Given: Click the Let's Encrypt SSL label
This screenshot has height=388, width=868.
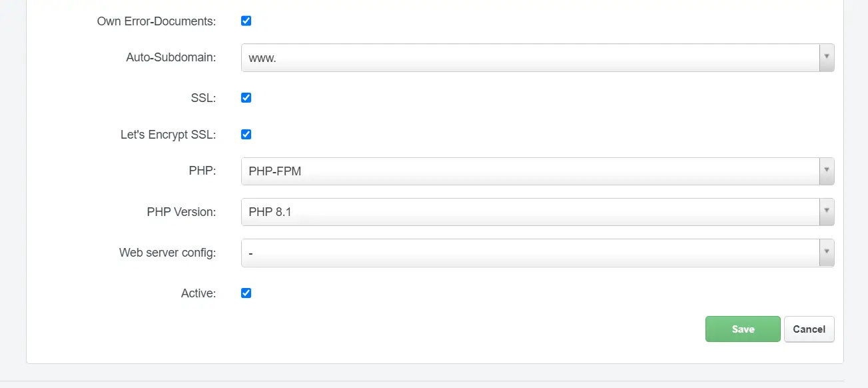Looking at the screenshot, I should tap(167, 134).
